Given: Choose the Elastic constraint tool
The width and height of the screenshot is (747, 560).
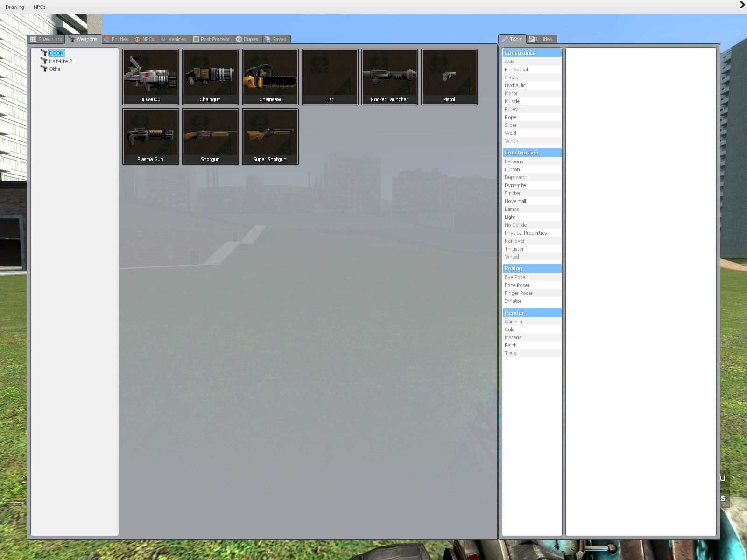Looking at the screenshot, I should pyautogui.click(x=532, y=77).
